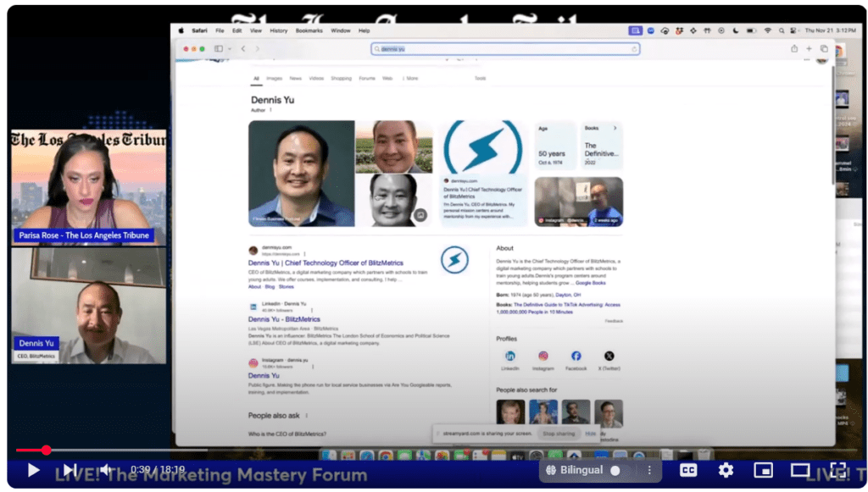Open the miniplayer
The image size is (868, 492).
(763, 470)
